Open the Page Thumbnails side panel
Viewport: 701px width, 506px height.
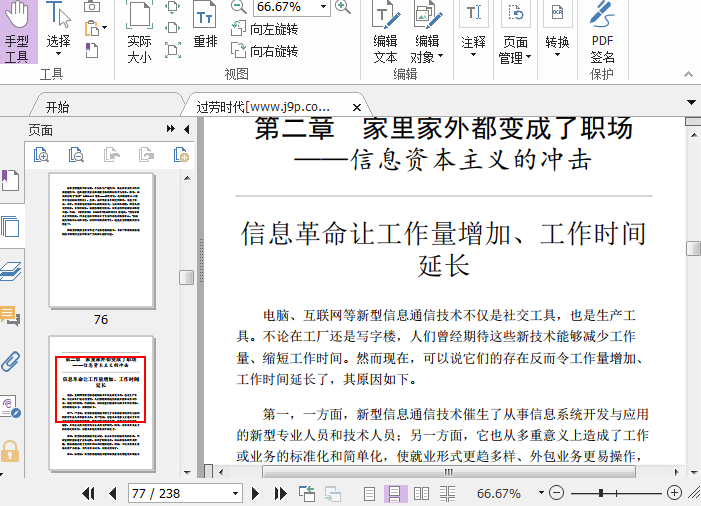(x=10, y=226)
